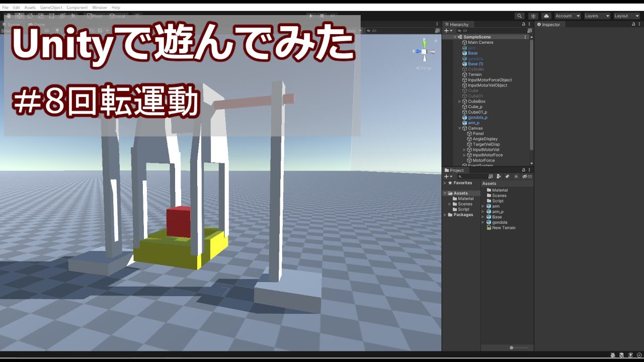Expand the Favorites section
This screenshot has width=644, height=362.
[445, 183]
